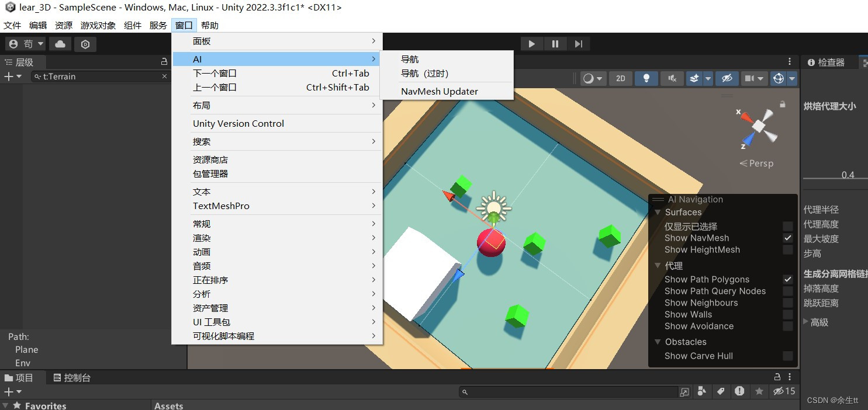Switch projection via the Persp label

tap(756, 164)
